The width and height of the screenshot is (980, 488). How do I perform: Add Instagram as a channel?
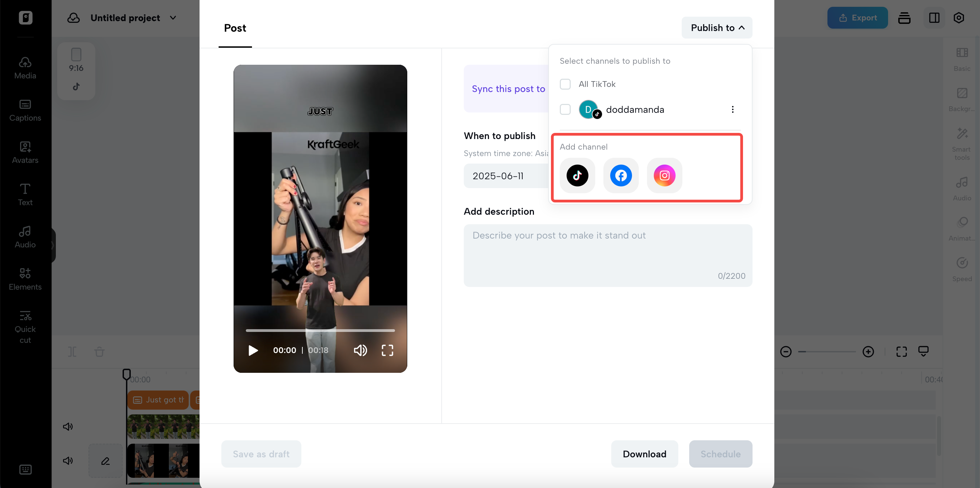664,176
